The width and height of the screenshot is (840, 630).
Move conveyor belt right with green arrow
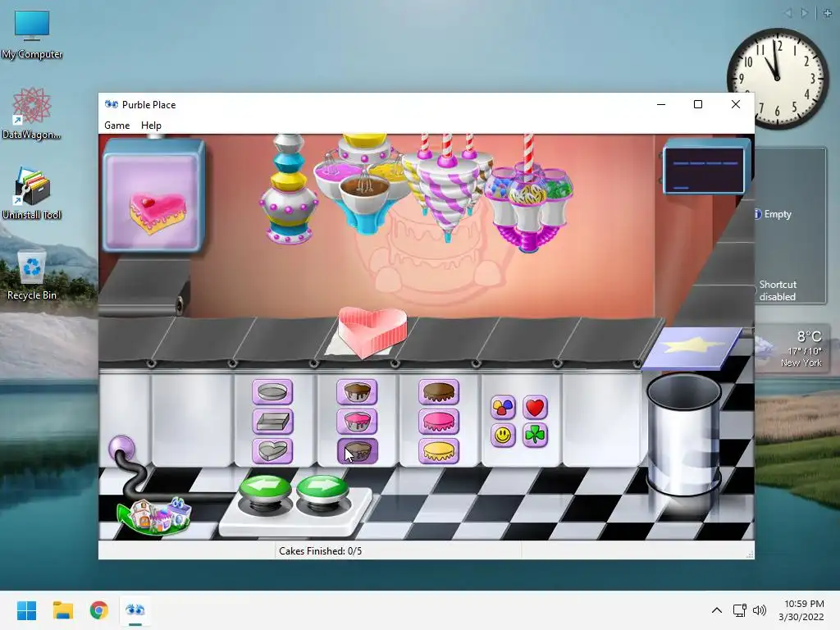point(322,490)
